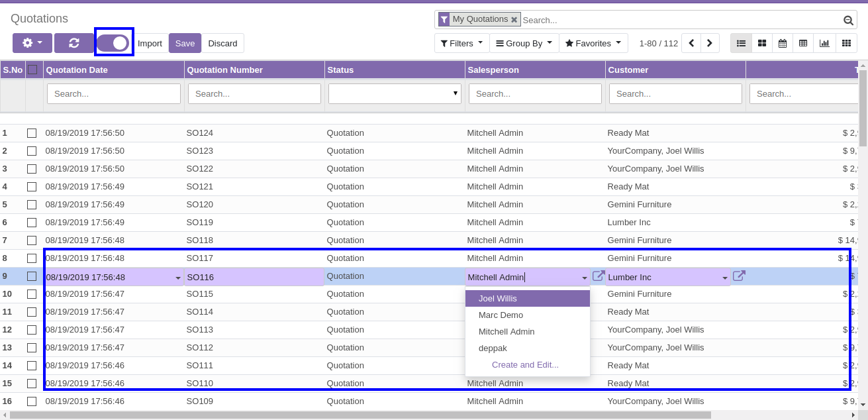The height and width of the screenshot is (420, 868).
Task: Click the refresh icon button
Action: click(x=73, y=43)
